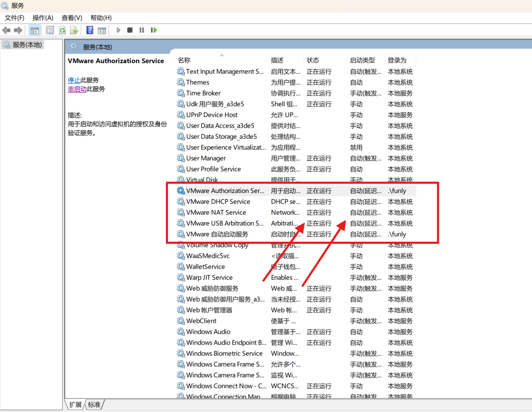The height and width of the screenshot is (412, 532).
Task: Select User Experience Virtualization row
Action: 296,147
